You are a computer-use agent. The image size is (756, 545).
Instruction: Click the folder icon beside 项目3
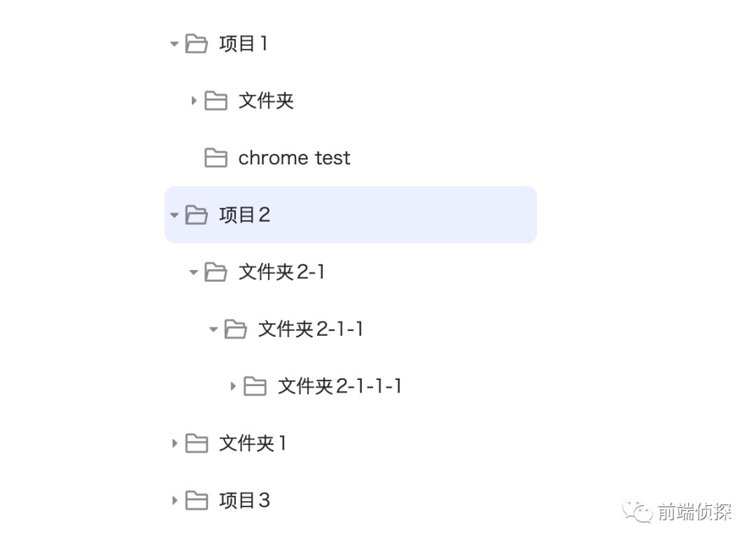(197, 500)
